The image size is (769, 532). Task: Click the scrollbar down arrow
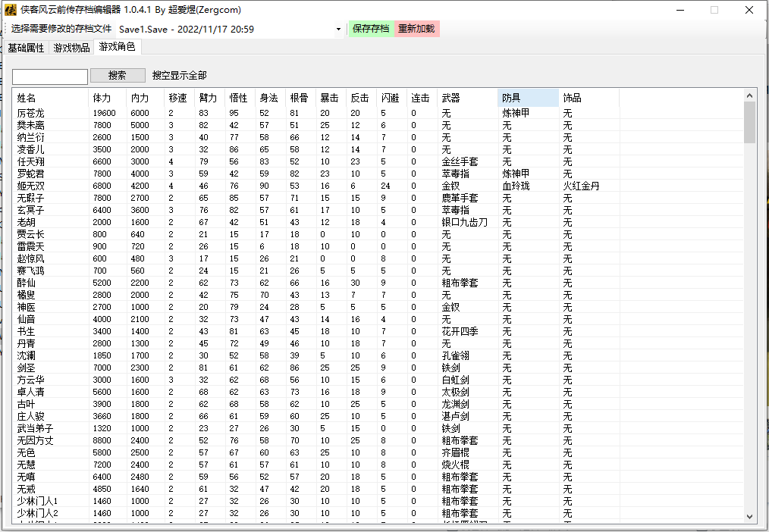(x=749, y=516)
